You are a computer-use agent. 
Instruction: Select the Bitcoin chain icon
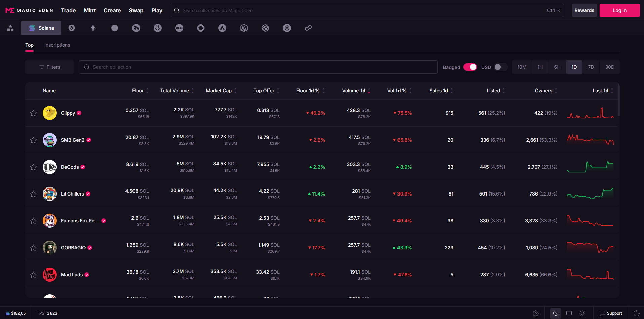coord(72,28)
